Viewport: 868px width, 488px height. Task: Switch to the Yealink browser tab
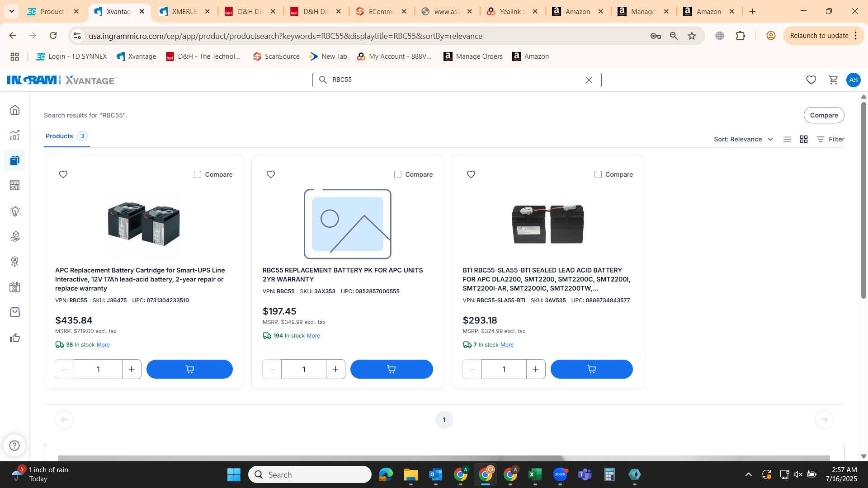point(512,12)
